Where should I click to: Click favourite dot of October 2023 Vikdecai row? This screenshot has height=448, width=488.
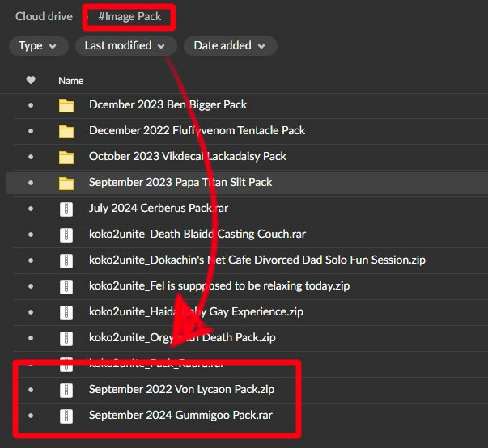pos(31,157)
